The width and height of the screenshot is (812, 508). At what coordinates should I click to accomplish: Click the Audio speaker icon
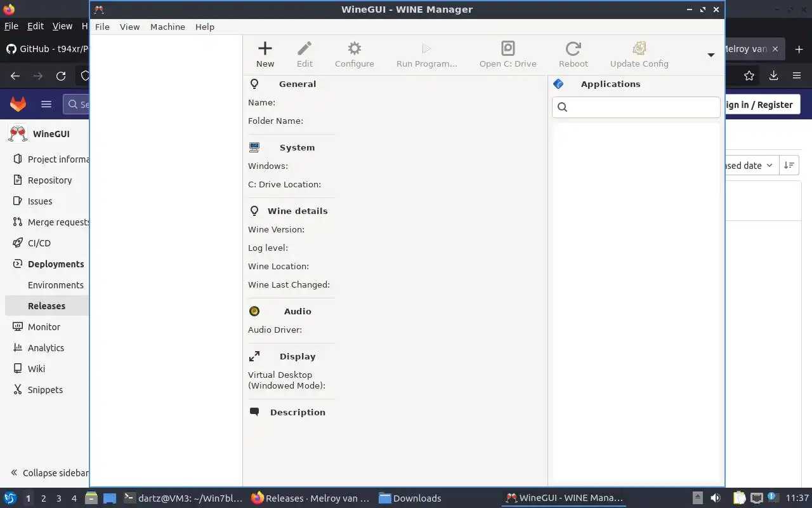(254, 311)
